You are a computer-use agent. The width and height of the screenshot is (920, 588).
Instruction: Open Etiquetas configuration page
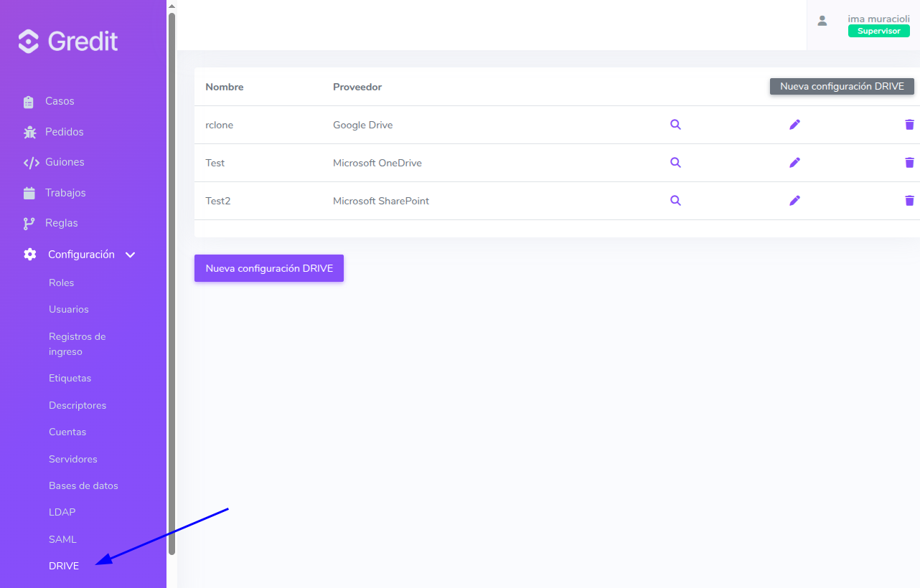70,378
